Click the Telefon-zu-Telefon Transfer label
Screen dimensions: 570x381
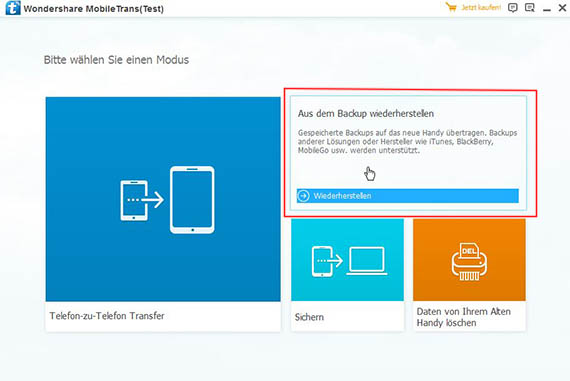(x=107, y=316)
